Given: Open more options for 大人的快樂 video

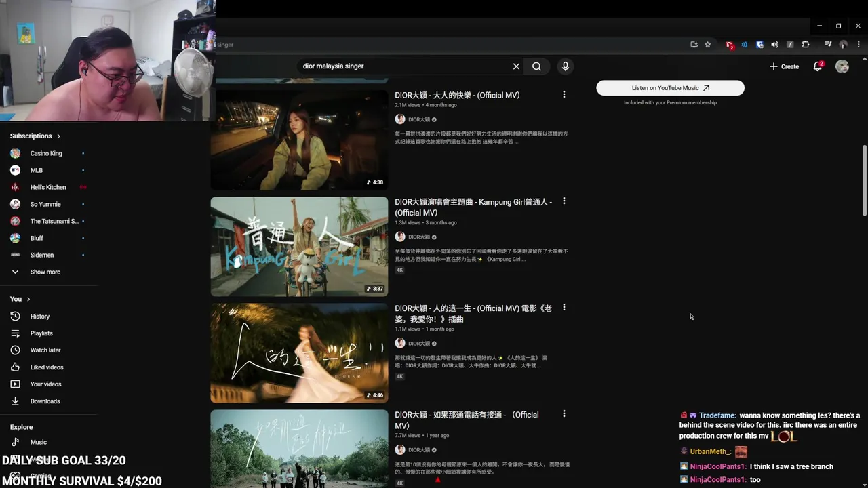Looking at the screenshot, I should point(564,95).
